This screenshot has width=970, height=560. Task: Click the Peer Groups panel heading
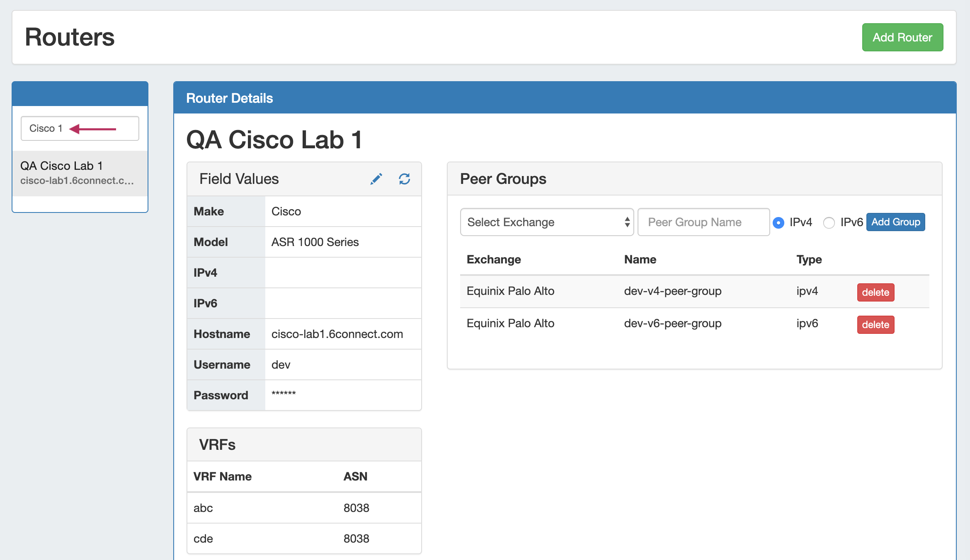coord(503,179)
